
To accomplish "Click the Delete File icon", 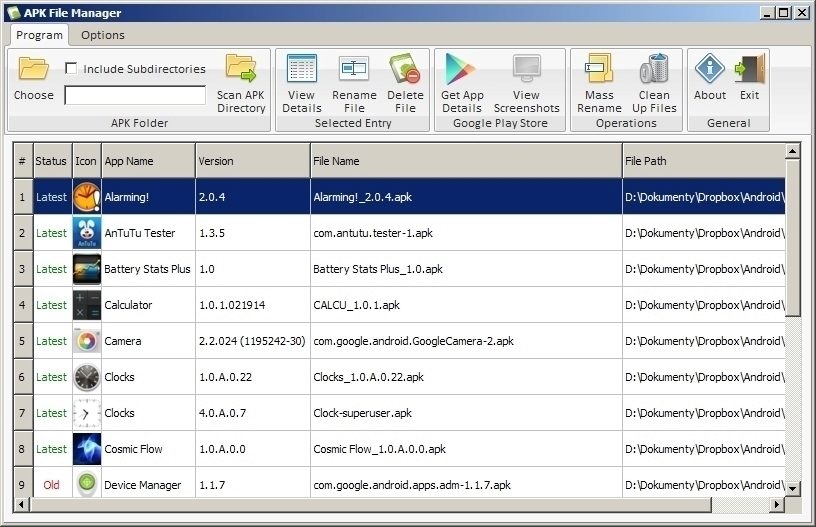I will point(405,69).
